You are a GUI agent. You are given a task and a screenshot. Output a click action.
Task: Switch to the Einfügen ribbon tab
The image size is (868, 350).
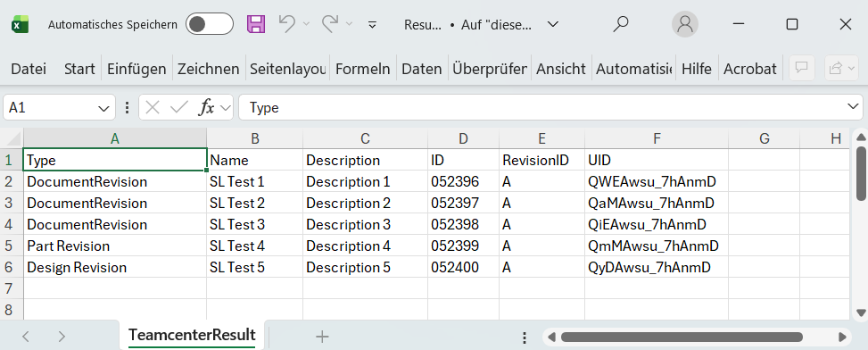coord(136,69)
